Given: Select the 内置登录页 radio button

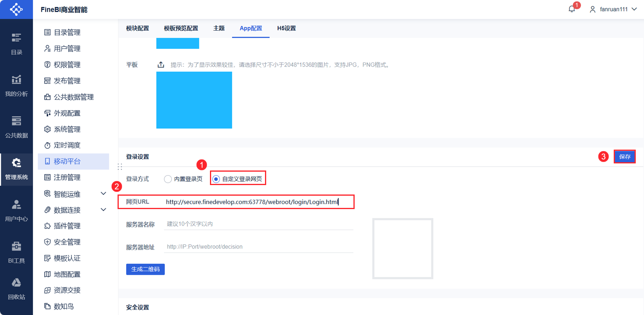Looking at the screenshot, I should click(168, 179).
